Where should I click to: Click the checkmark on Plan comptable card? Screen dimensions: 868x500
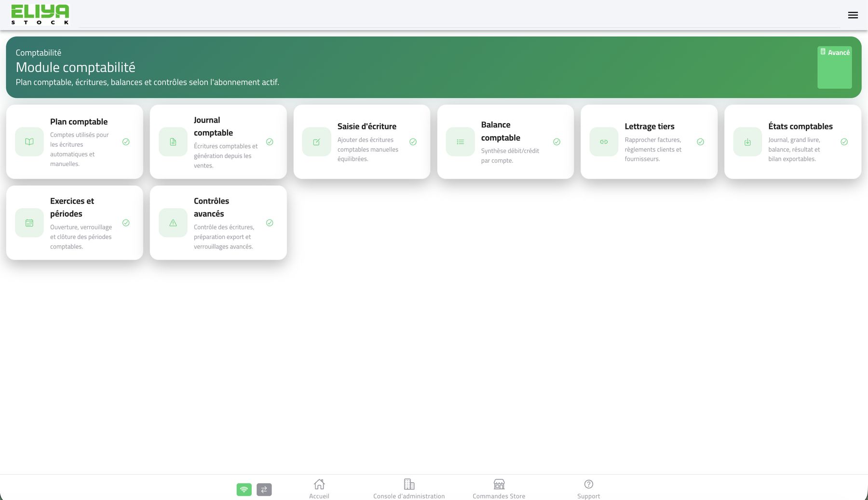pos(126,142)
